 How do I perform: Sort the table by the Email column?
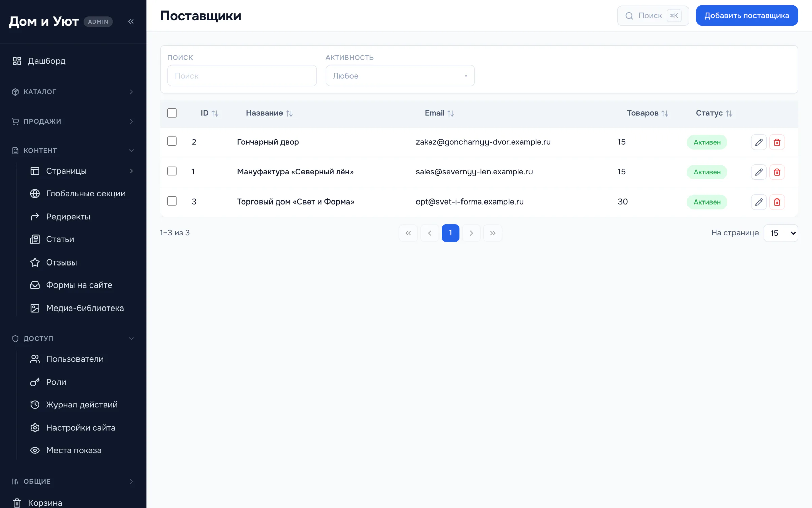pos(439,113)
